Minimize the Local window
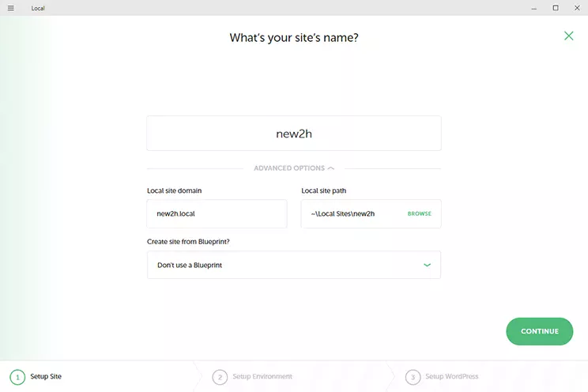The width and height of the screenshot is (588, 392). point(535,8)
